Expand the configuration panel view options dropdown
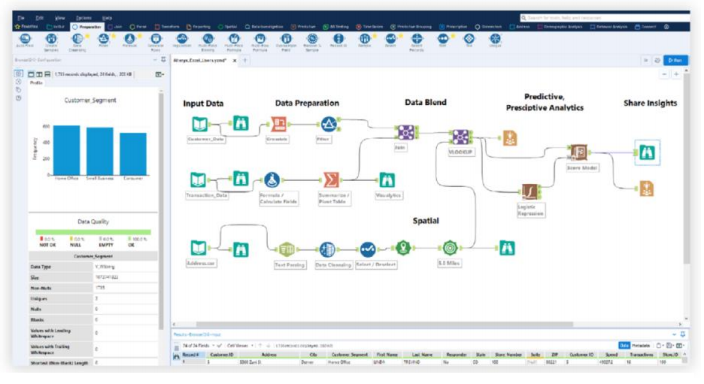Image resolution: width=704 pixels, height=384 pixels. 159,74
